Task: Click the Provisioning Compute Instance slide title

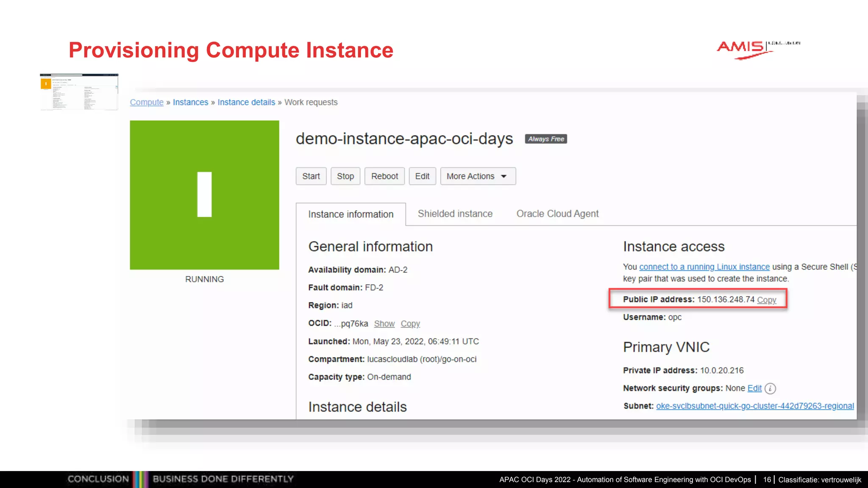Action: [x=231, y=50]
